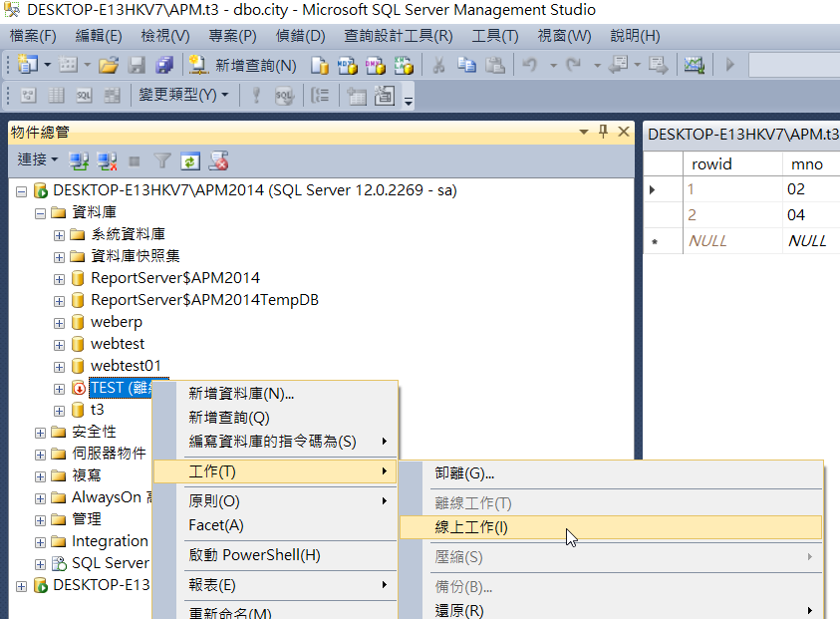Select 新增查詢(Q) in context menu
The height and width of the screenshot is (619, 840).
(275, 418)
